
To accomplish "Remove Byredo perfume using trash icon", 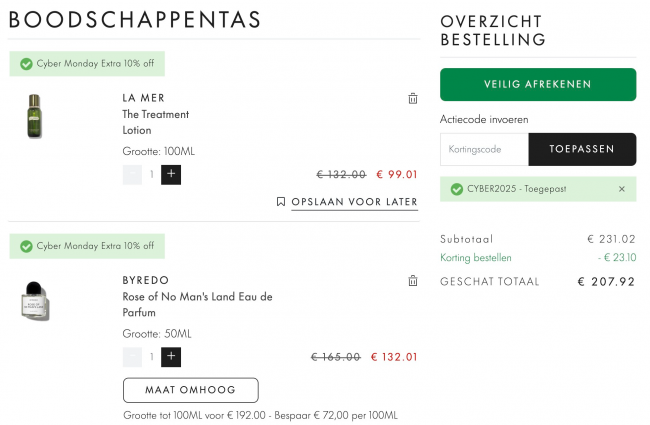I will [x=413, y=281].
